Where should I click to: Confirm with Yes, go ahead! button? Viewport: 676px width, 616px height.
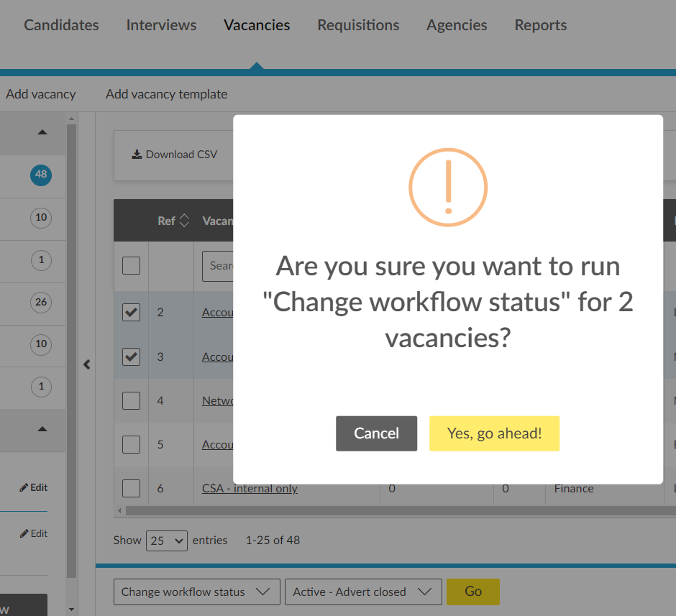[x=494, y=433]
